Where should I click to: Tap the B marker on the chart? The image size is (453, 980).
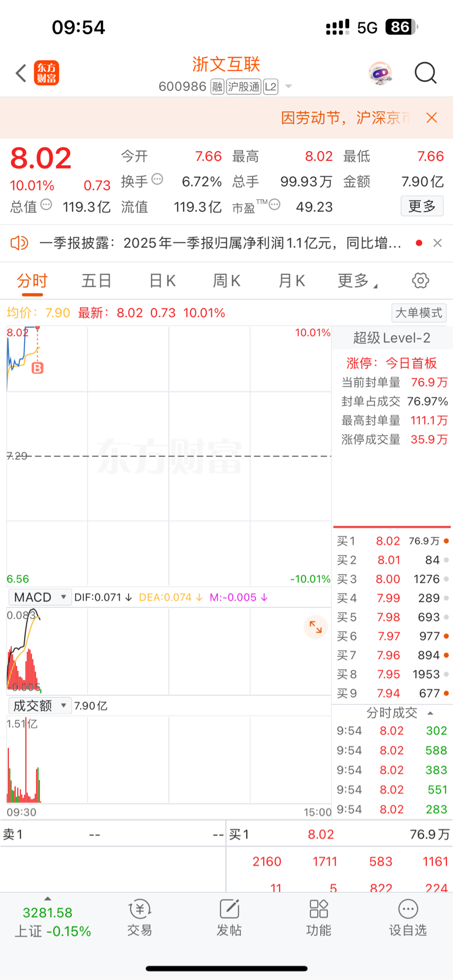pyautogui.click(x=37, y=369)
